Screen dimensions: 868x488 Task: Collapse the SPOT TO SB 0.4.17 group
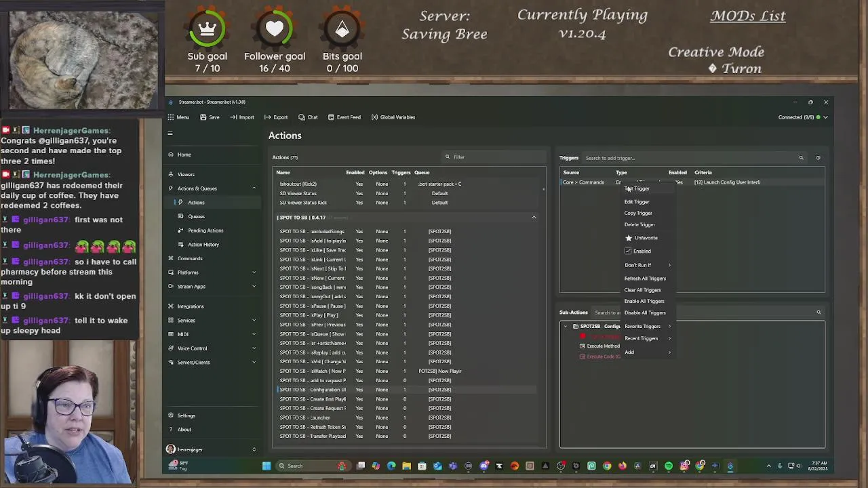pos(534,218)
